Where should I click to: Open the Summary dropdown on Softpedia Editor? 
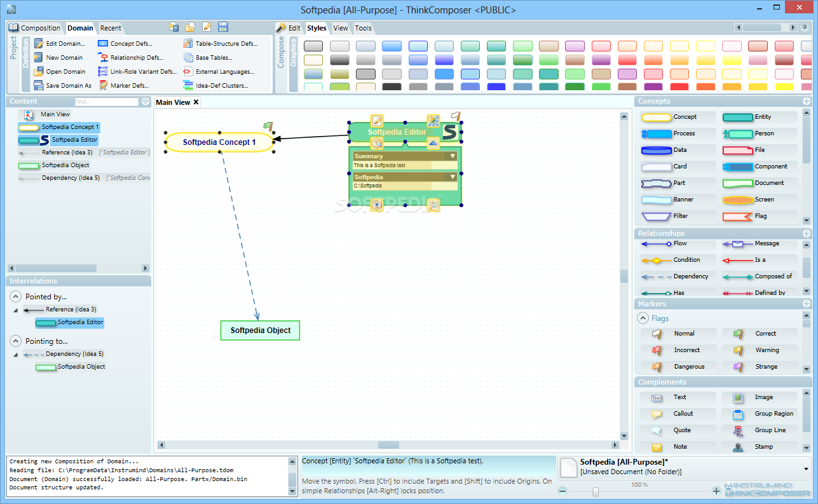(x=453, y=156)
